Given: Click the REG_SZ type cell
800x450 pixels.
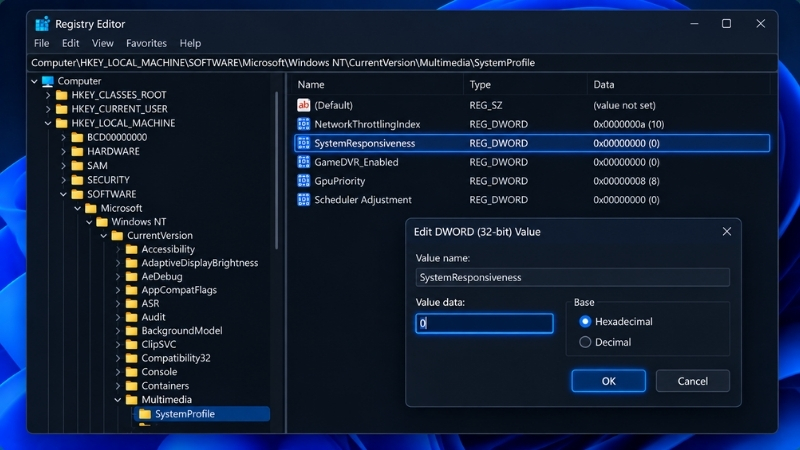Looking at the screenshot, I should tap(486, 105).
